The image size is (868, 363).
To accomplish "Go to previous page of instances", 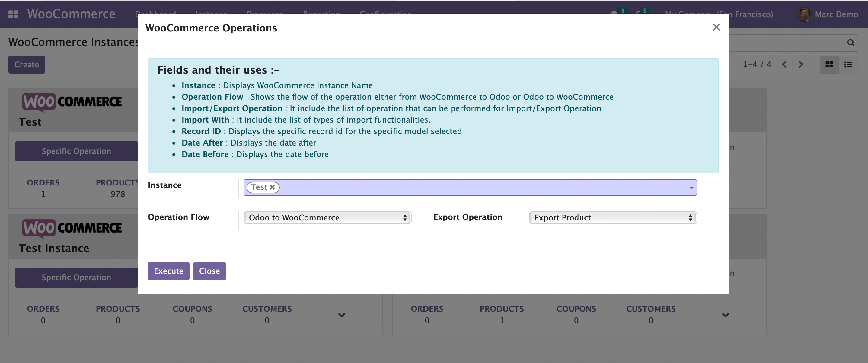I will click(x=784, y=64).
